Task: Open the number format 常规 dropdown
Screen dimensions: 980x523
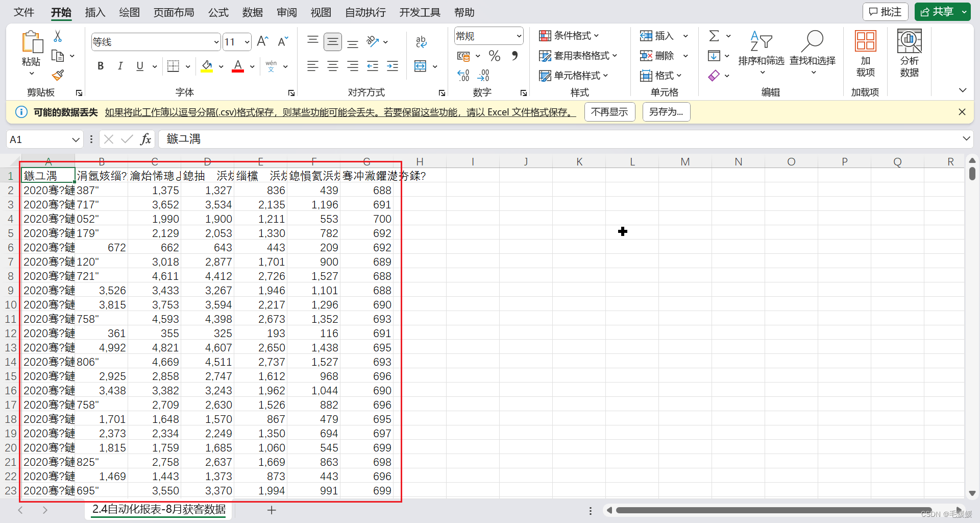Action: pos(519,36)
